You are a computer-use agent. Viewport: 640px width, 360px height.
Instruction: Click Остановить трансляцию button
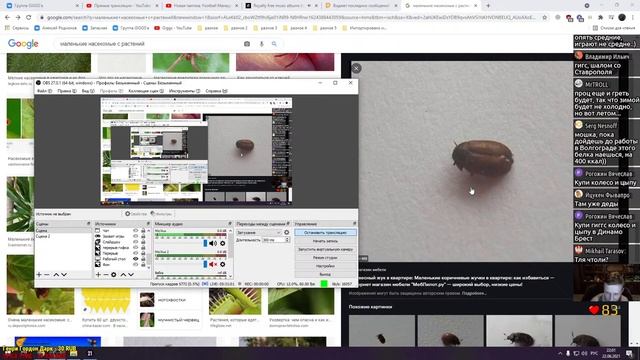325,233
